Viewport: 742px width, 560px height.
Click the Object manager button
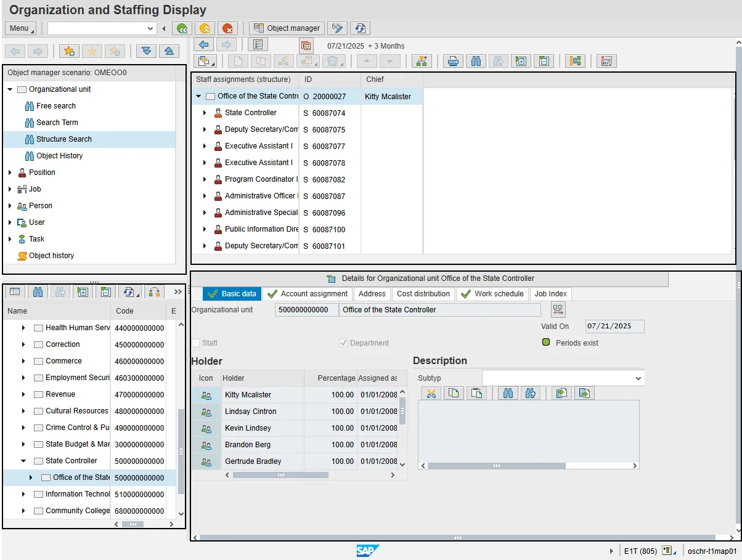(x=287, y=28)
